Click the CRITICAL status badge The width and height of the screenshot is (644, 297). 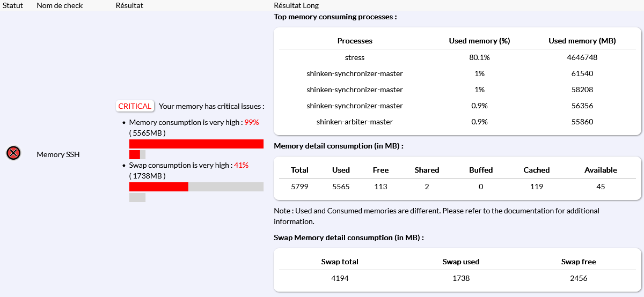click(135, 106)
